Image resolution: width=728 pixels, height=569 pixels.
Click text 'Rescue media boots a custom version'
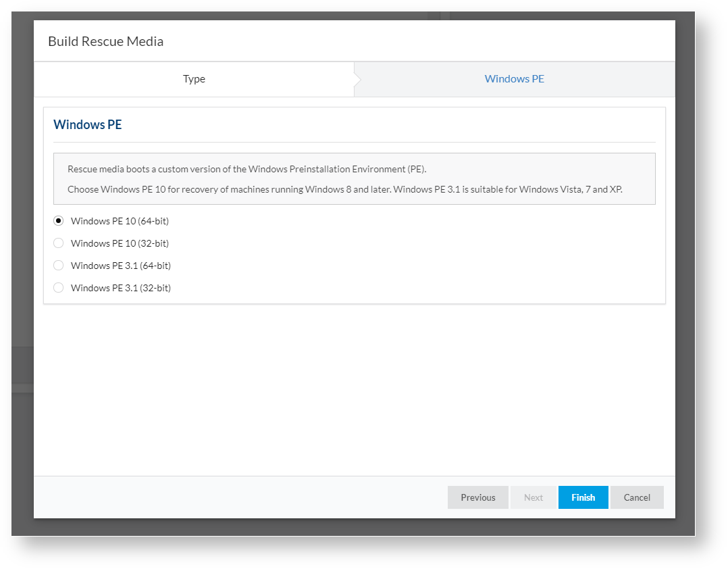[x=144, y=169]
